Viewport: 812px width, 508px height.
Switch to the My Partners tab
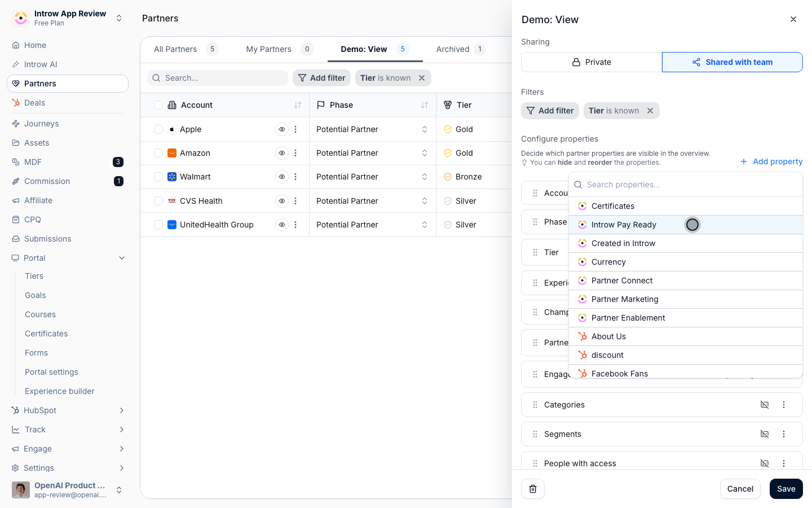(279, 49)
